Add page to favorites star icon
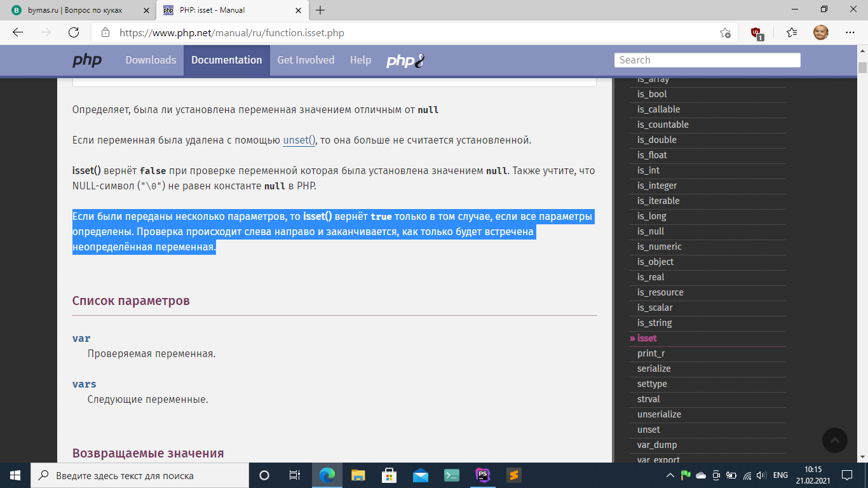The height and width of the screenshot is (488, 868). click(725, 32)
